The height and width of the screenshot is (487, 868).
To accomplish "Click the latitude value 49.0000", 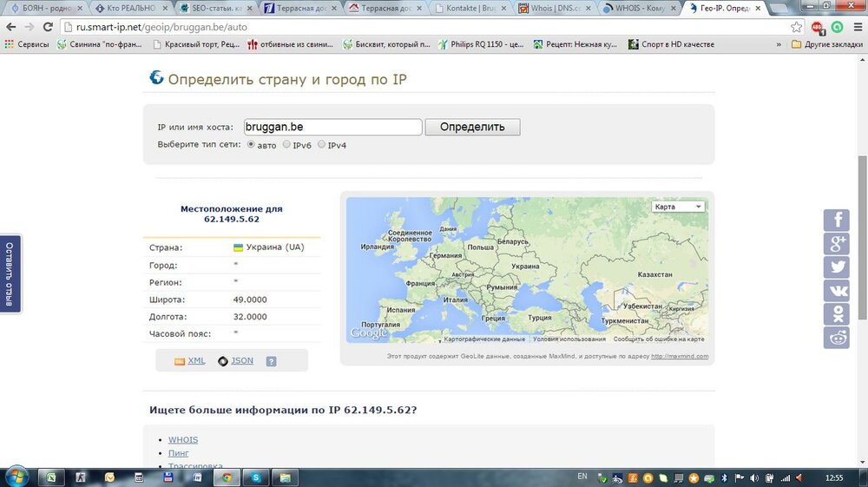I will [x=250, y=299].
